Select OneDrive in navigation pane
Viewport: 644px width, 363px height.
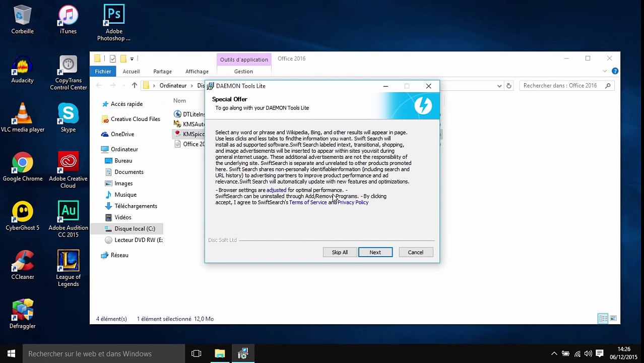[122, 134]
